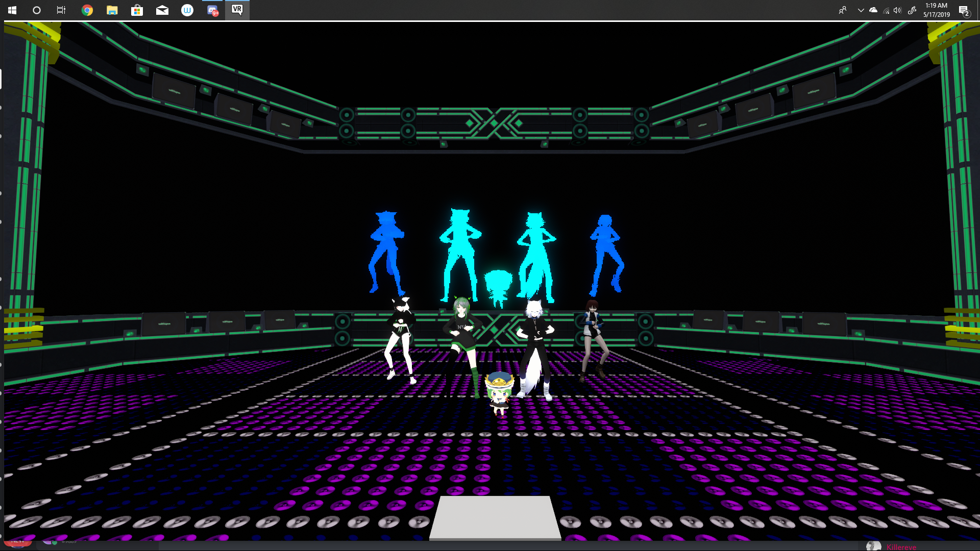980x551 pixels.
Task: Click the round blue W app icon
Action: [x=187, y=10]
